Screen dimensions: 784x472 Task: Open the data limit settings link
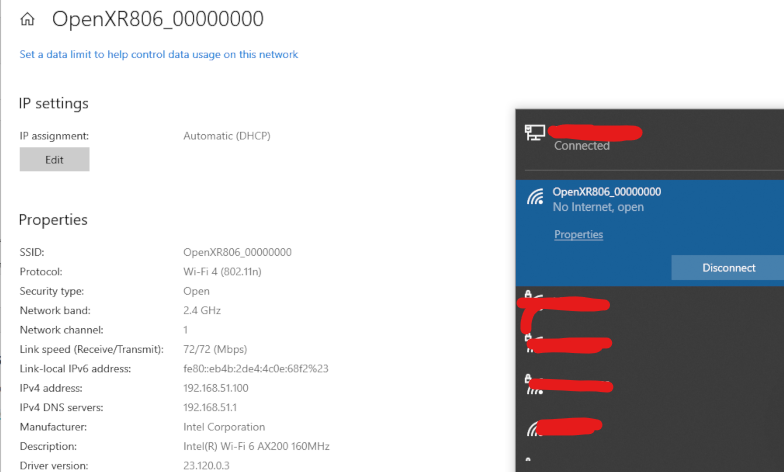click(158, 54)
